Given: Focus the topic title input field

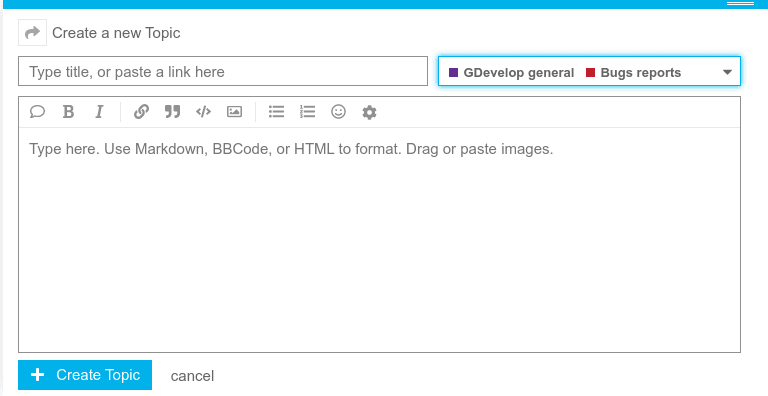Looking at the screenshot, I should [223, 72].
